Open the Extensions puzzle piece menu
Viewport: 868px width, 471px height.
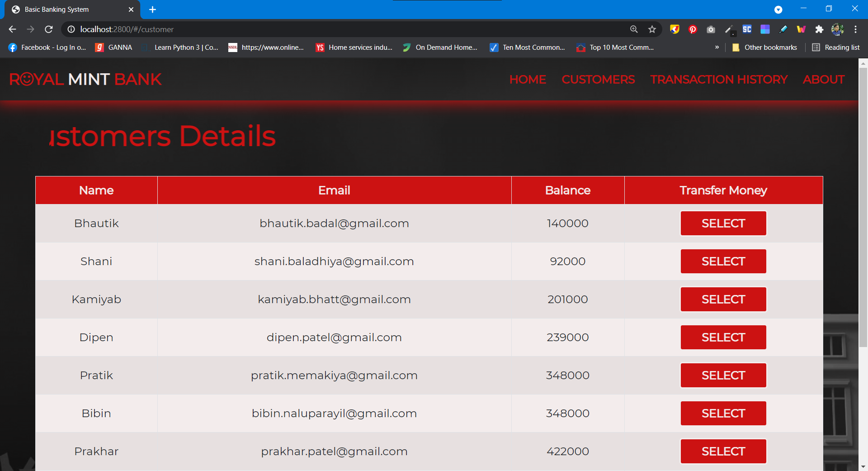820,29
